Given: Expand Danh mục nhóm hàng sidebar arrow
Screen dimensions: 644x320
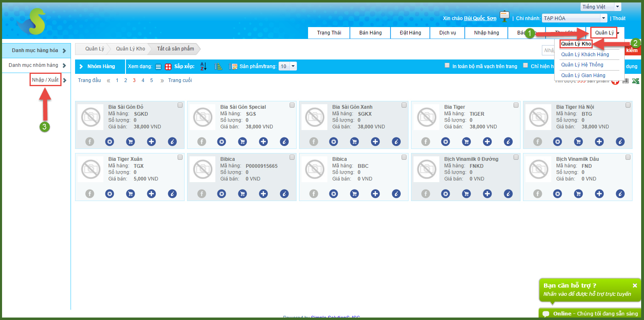Looking at the screenshot, I should coord(64,65).
